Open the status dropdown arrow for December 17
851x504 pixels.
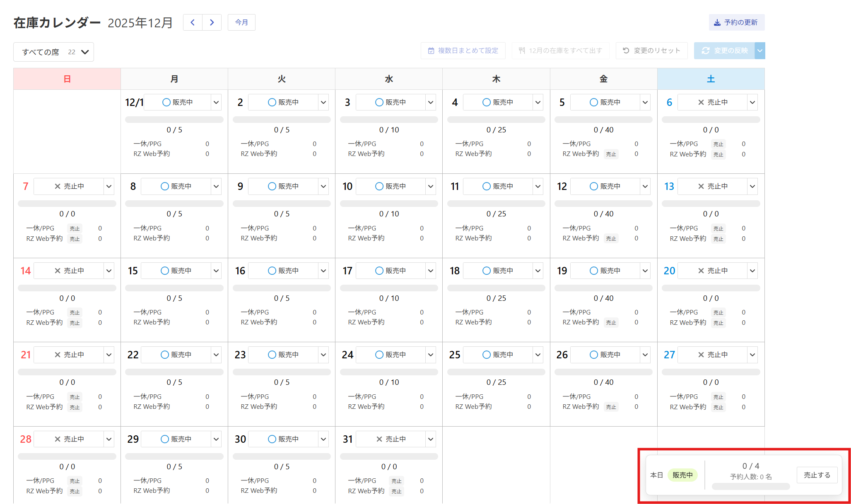pos(431,271)
